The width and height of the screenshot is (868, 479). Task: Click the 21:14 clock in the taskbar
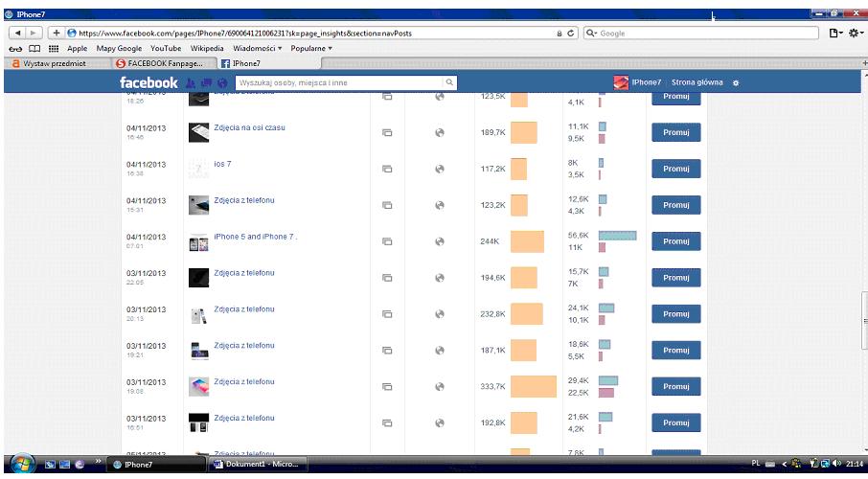click(x=855, y=464)
